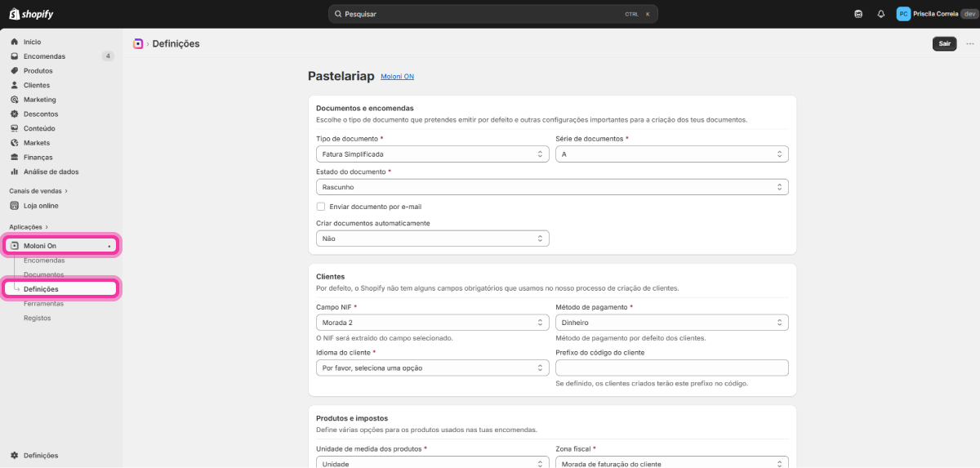Viewport: 980px width, 468px height.
Task: Click the Shopify logo
Action: coord(31,14)
